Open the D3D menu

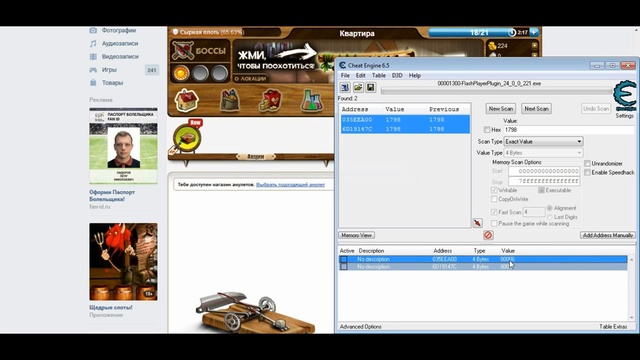[397, 76]
